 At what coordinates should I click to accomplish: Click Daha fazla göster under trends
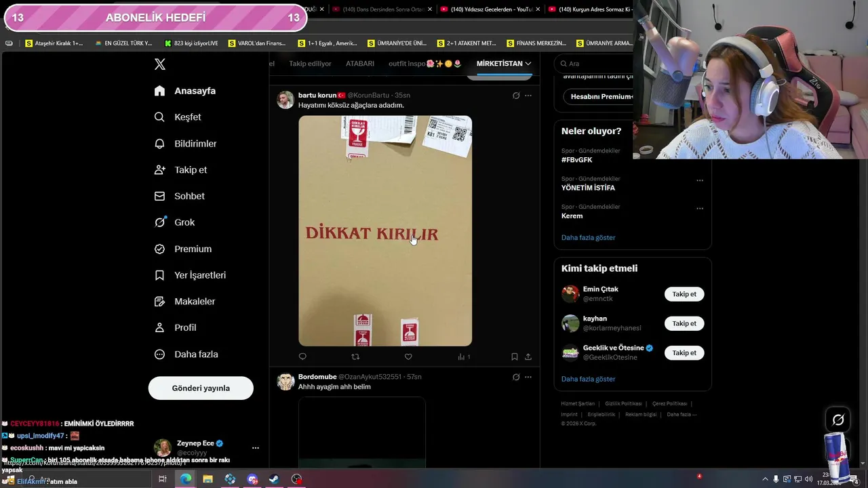tap(588, 238)
